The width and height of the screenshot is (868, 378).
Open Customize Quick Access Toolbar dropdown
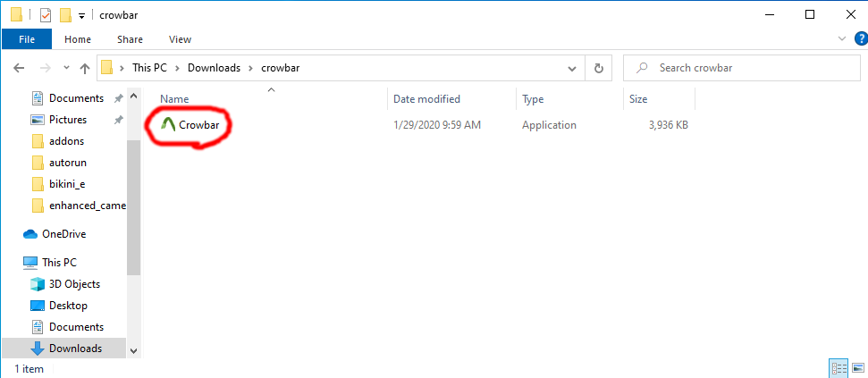[81, 15]
